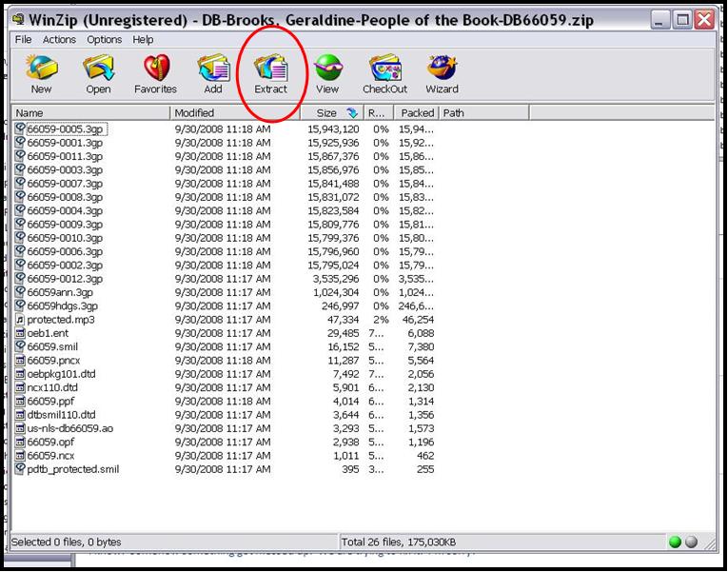Select file name 66059-0011.3gp
The width and height of the screenshot is (728, 572).
pos(65,156)
